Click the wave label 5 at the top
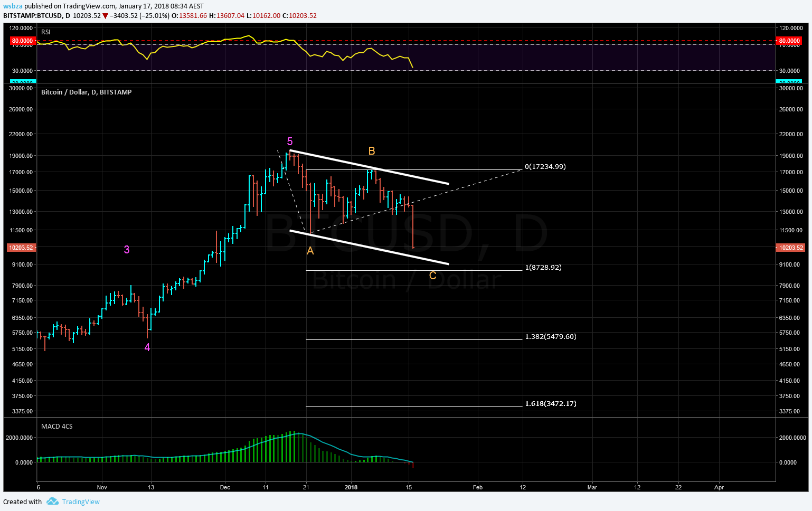This screenshot has width=812, height=511. (290, 141)
